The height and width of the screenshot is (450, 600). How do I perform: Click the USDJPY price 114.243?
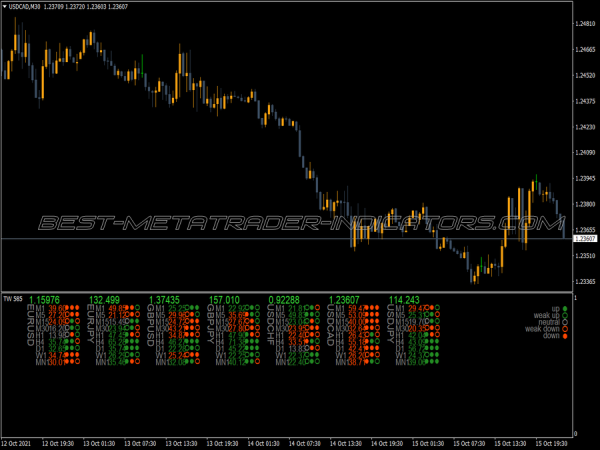[x=404, y=300]
